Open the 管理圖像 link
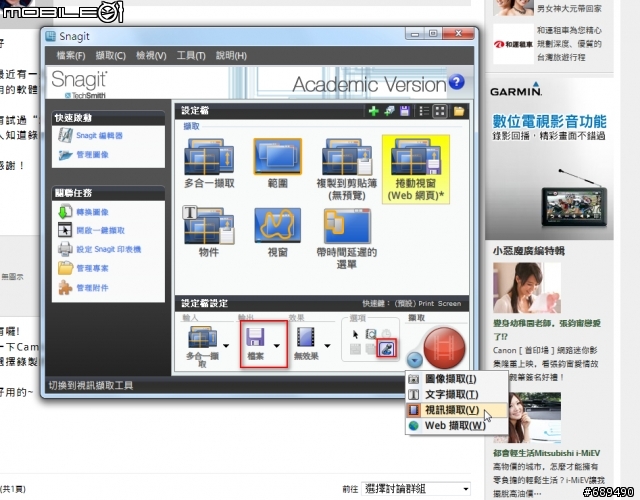 [92, 155]
